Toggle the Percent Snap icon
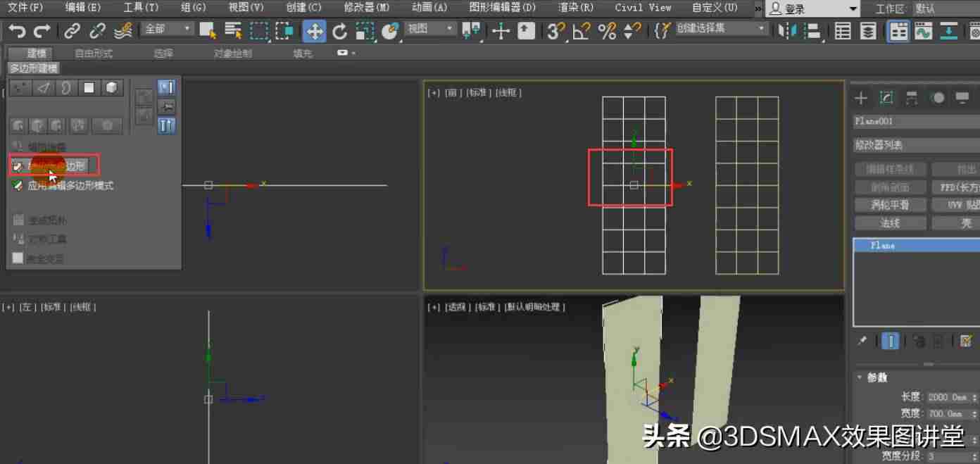The width and height of the screenshot is (980, 464). tap(606, 30)
